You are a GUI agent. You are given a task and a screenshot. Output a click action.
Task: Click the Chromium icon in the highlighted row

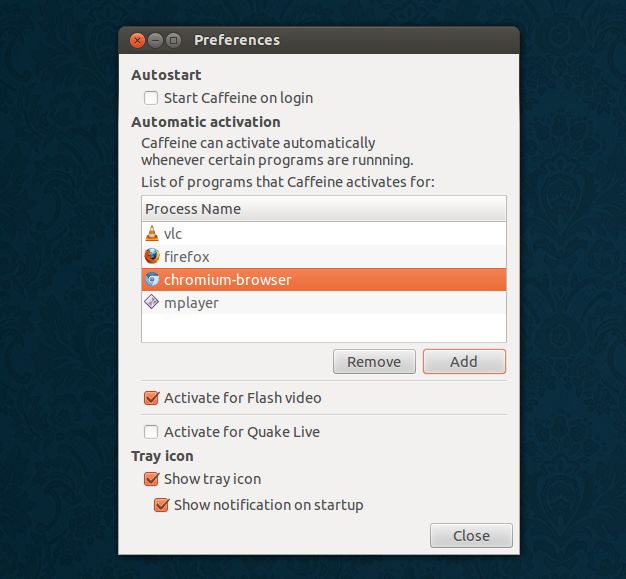(152, 280)
